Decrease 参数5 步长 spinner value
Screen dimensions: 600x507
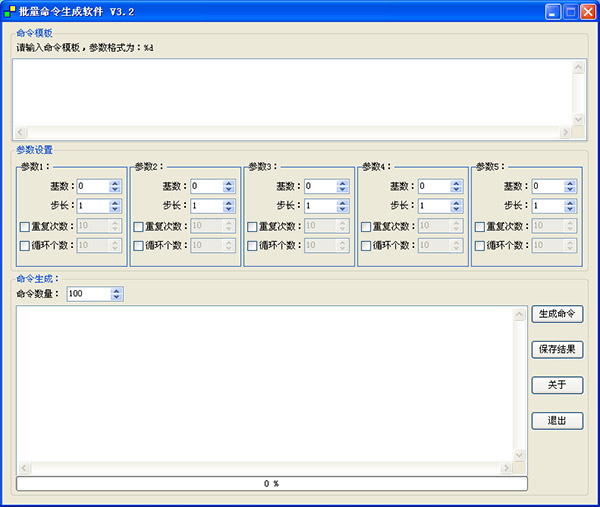(x=570, y=209)
